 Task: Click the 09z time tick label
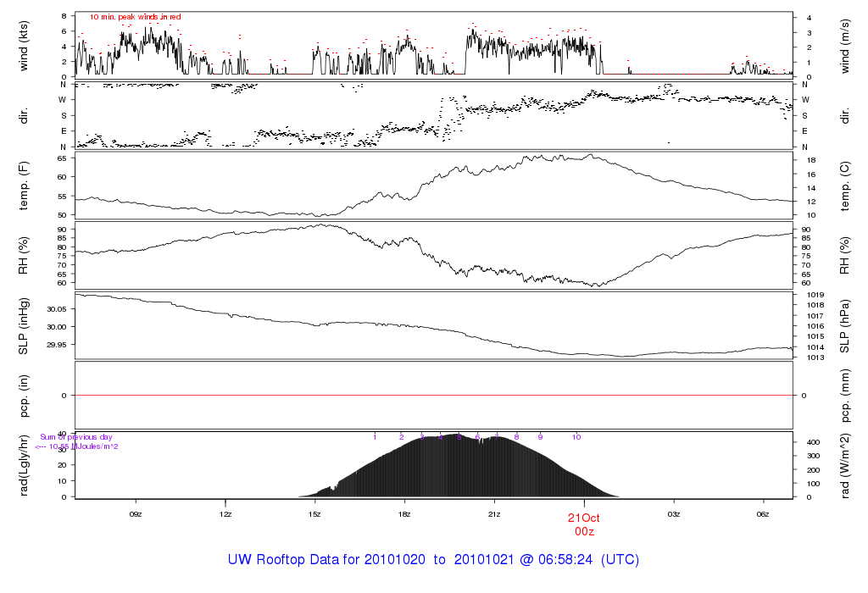tap(136, 514)
